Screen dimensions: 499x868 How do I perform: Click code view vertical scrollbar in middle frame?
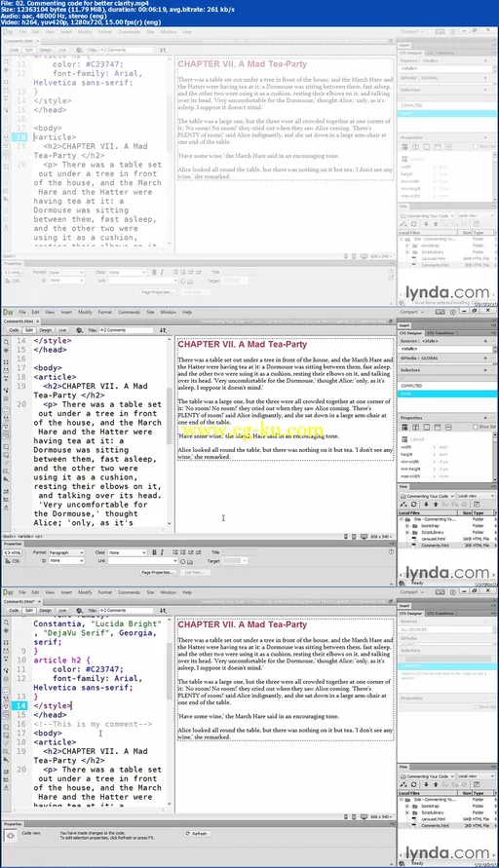(170, 432)
